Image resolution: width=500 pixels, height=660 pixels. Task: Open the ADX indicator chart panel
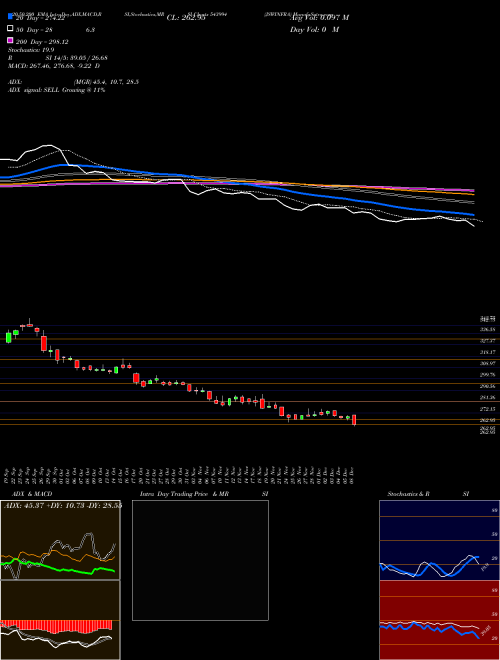tap(60, 540)
